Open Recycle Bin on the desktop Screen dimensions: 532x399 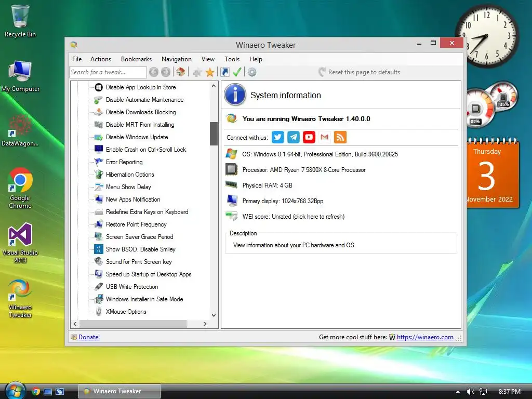20,21
